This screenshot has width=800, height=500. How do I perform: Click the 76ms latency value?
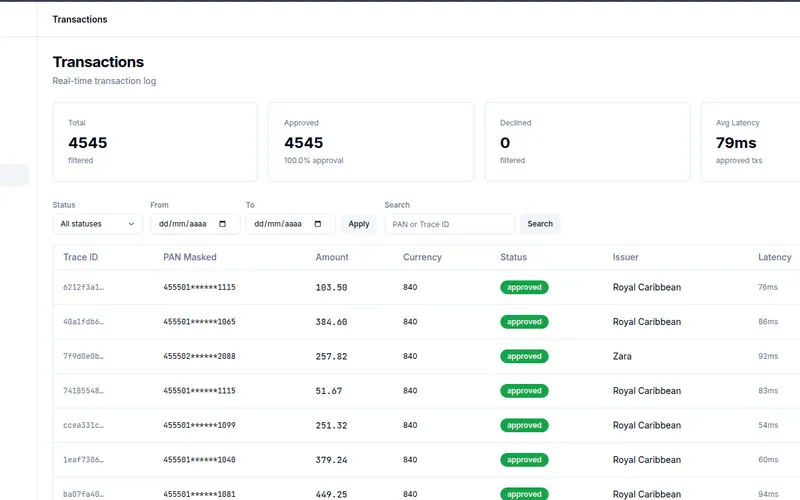pos(768,287)
